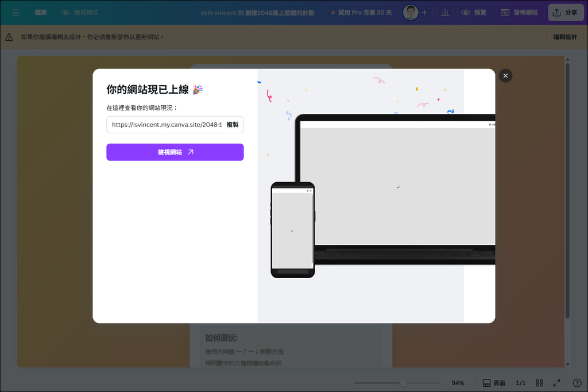Enter fullscreen with the expand arrows icon
The image size is (588, 392).
pyautogui.click(x=557, y=383)
